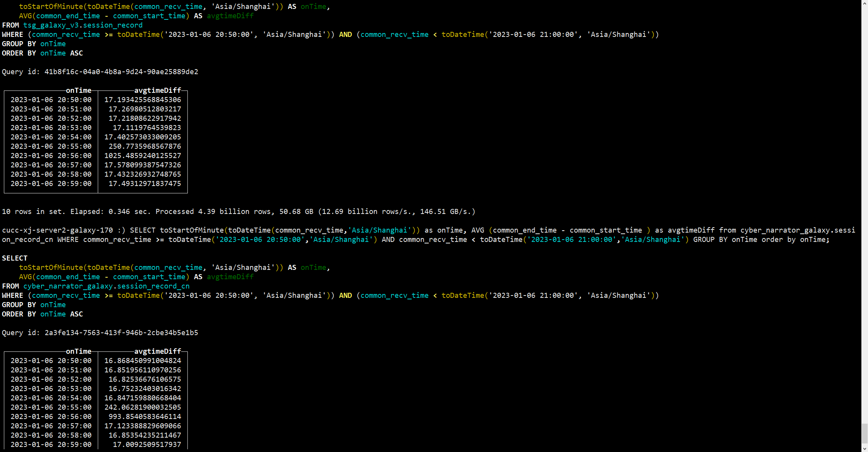Screen dimensions: 868x452
Task: Click the standalone SELECT keyword line
Action: click(x=15, y=258)
